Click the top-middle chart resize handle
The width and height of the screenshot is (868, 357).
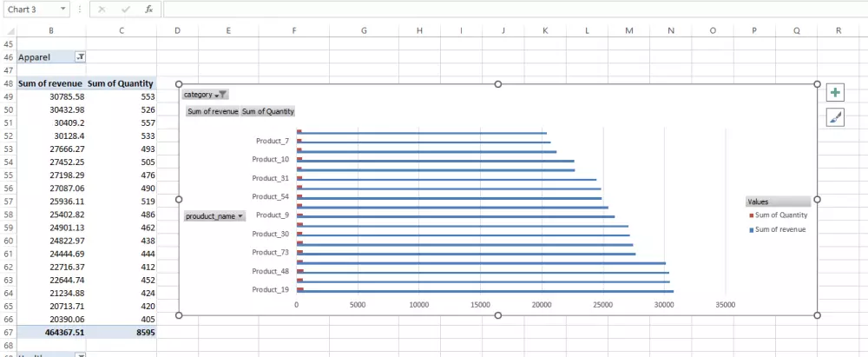point(497,83)
